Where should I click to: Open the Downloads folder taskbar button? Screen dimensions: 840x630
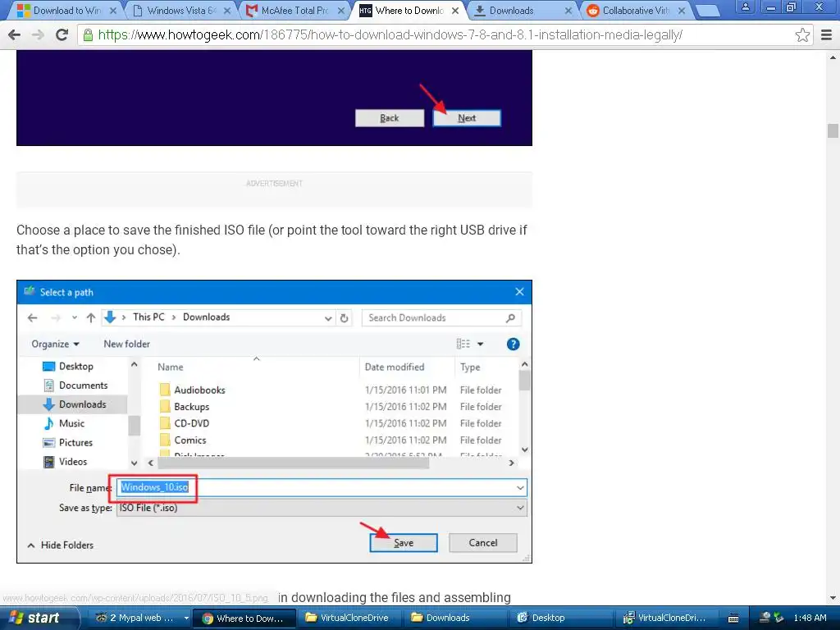(x=455, y=619)
